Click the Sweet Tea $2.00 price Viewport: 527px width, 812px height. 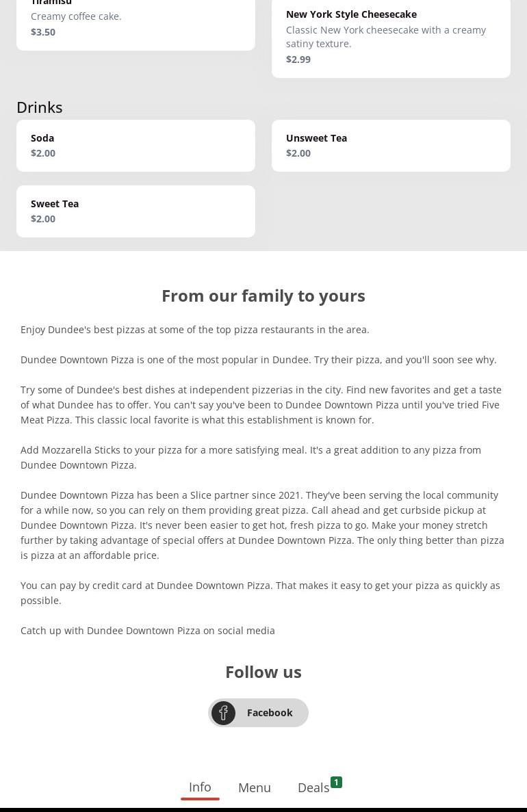pyautogui.click(x=43, y=219)
